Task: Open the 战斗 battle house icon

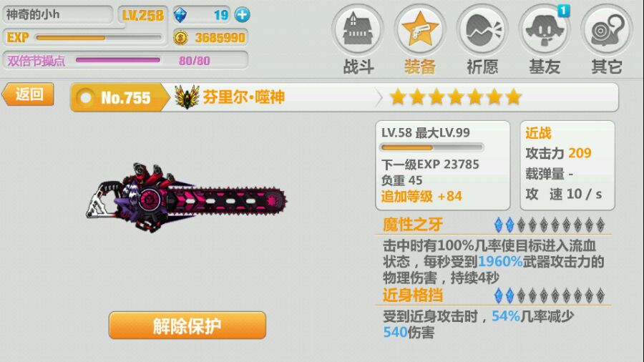Action: 358,29
